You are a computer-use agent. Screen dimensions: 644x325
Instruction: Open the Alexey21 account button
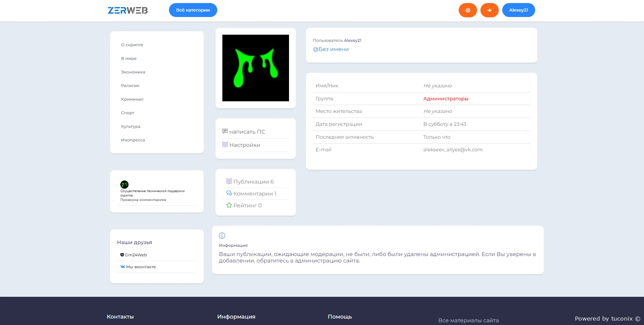(519, 10)
